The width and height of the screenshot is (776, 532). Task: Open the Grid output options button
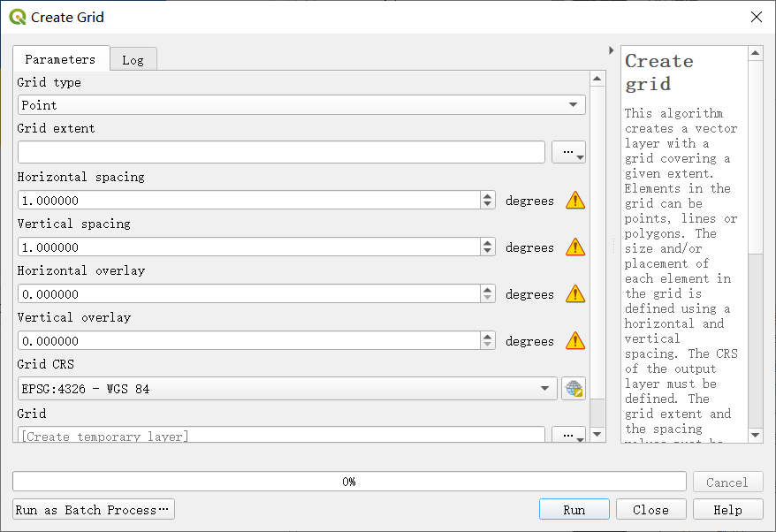coord(568,435)
